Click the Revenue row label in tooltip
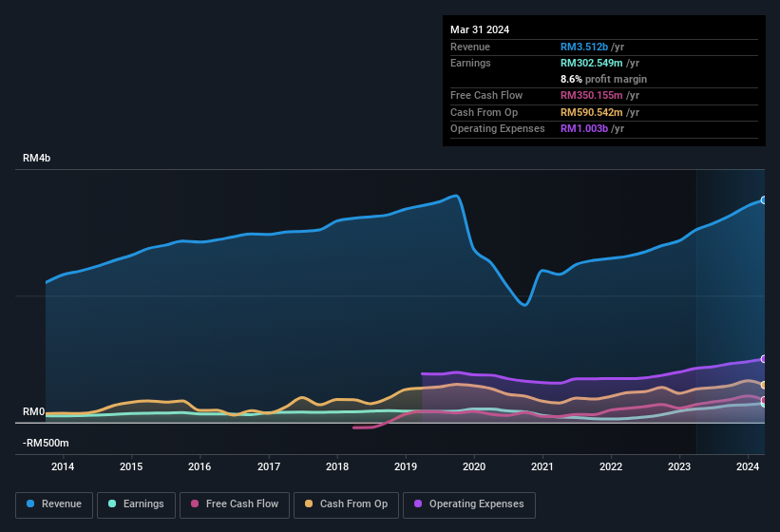Image resolution: width=780 pixels, height=532 pixels. pos(470,47)
